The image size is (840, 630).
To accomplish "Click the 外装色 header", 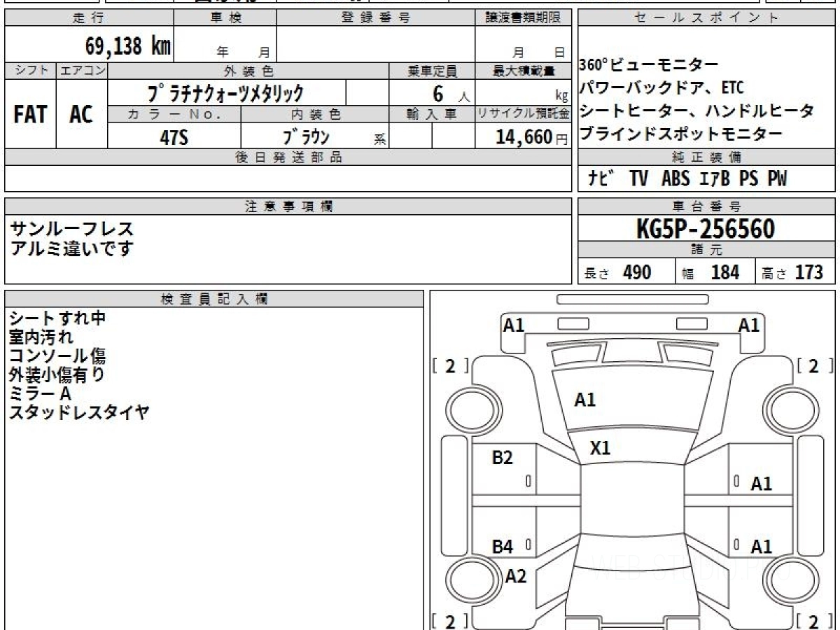I will pos(248,71).
